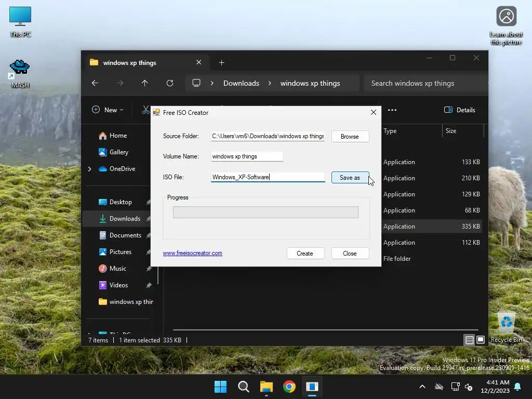The width and height of the screenshot is (532, 399).
Task: Open the See more ellipsis menu
Action: click(392, 110)
